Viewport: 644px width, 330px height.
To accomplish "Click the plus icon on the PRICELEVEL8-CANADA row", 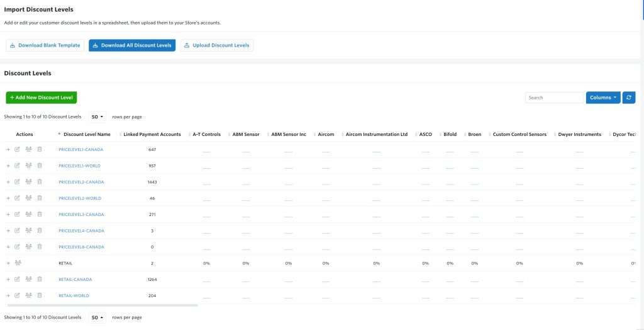I will point(8,247).
